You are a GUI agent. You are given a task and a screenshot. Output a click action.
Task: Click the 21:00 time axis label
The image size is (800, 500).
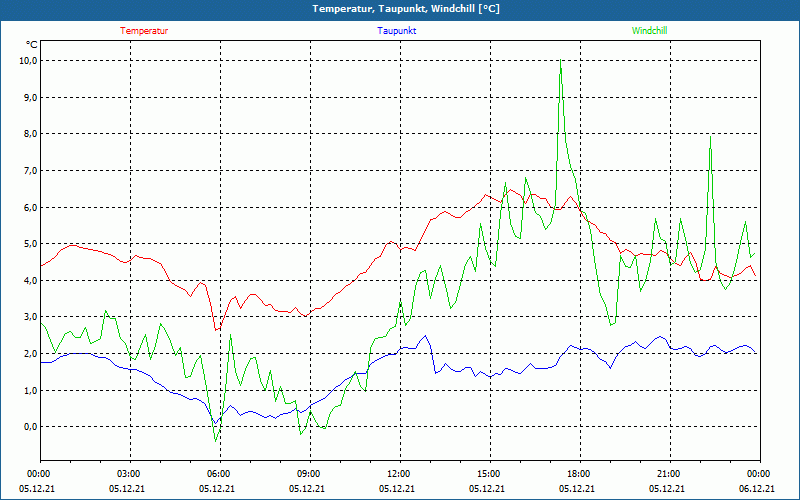[x=668, y=473]
